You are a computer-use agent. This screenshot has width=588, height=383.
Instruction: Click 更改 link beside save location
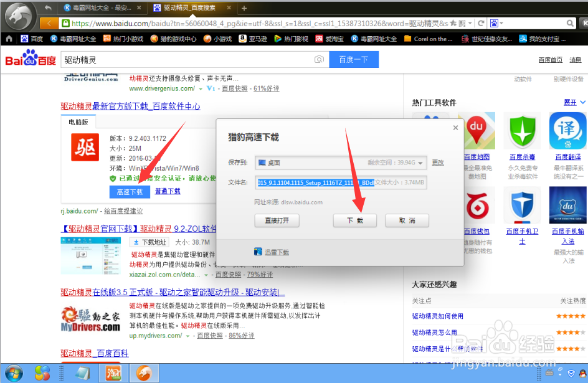tap(438, 163)
